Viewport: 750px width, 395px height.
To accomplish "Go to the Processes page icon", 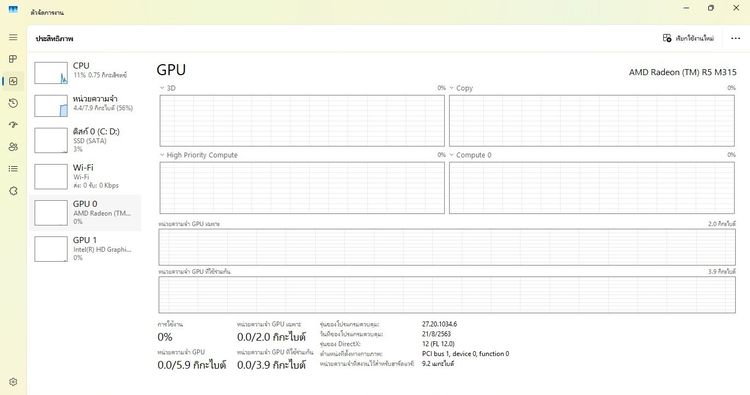I will (13, 59).
